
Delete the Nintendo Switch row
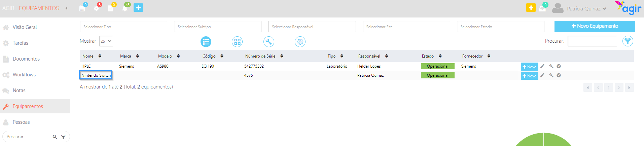click(559, 75)
